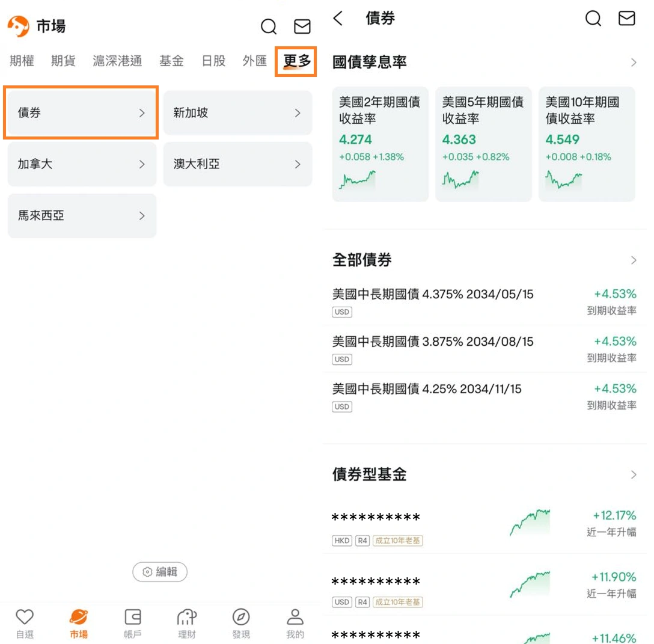Tap the chevron in the 加拿大 row

click(x=142, y=164)
